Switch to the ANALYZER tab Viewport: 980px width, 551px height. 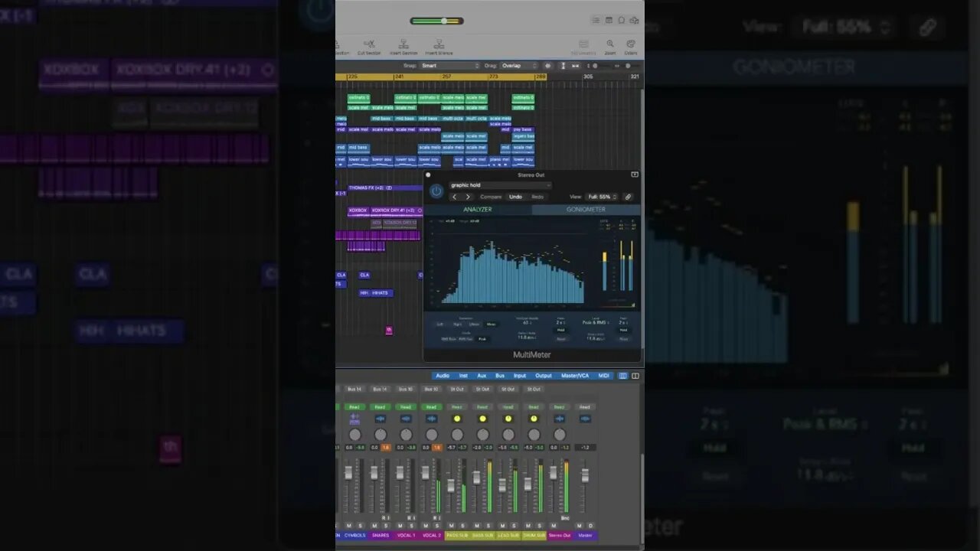coord(478,209)
